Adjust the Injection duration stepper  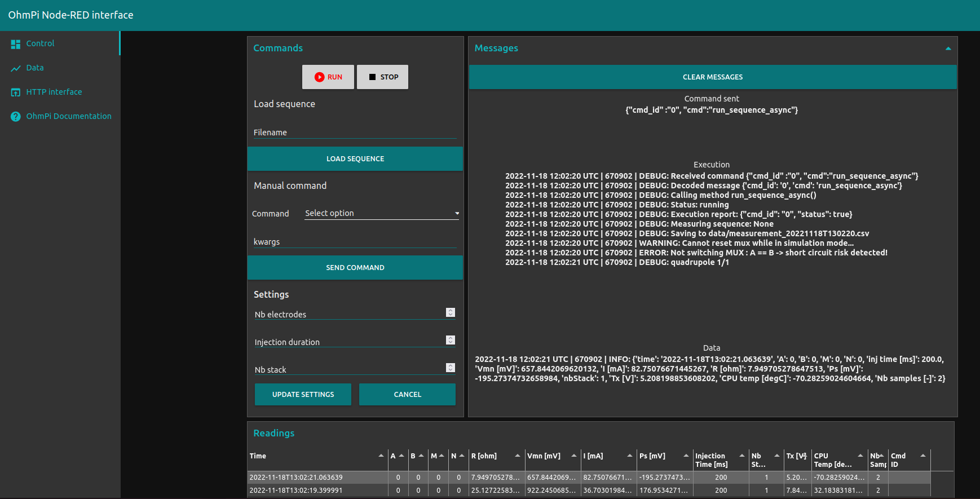coord(450,340)
